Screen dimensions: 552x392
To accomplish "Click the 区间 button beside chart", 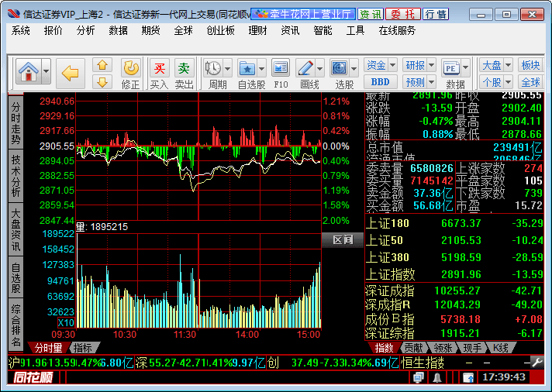I will (x=343, y=240).
